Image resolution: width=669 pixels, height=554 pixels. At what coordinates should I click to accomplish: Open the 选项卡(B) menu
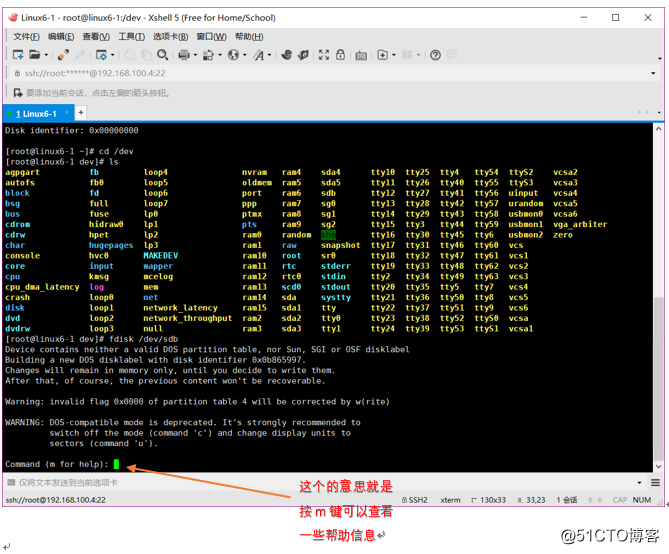171,37
